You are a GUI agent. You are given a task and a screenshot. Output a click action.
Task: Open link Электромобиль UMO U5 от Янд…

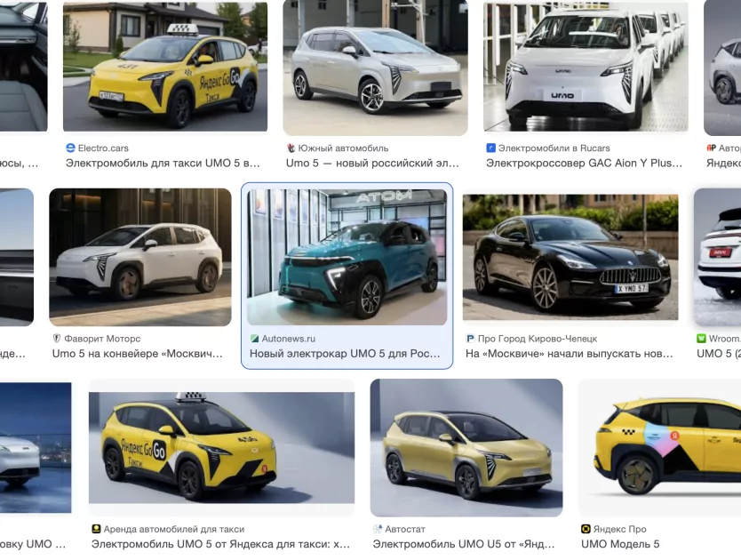[464, 544]
